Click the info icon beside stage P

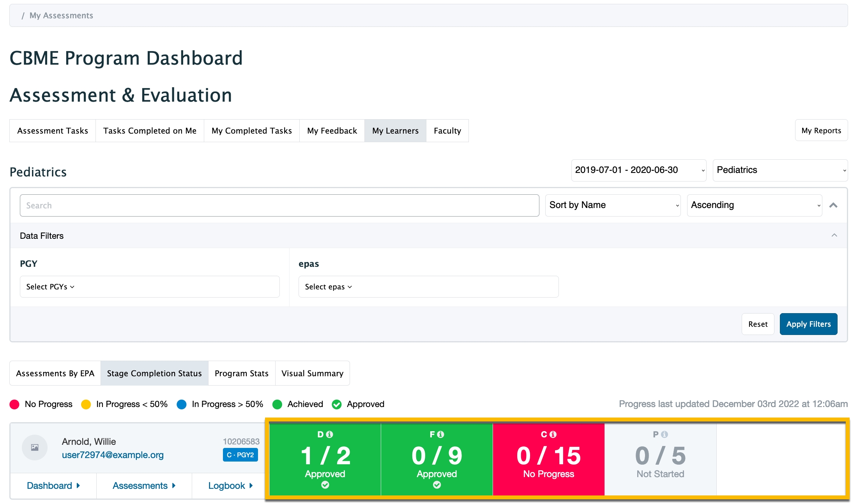[665, 434]
